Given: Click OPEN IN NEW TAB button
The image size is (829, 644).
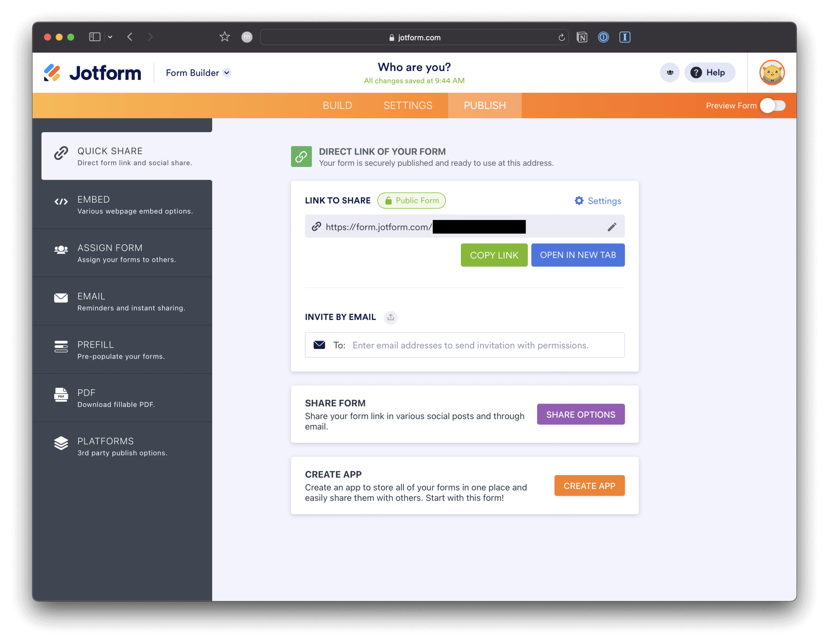Looking at the screenshot, I should pos(578,255).
